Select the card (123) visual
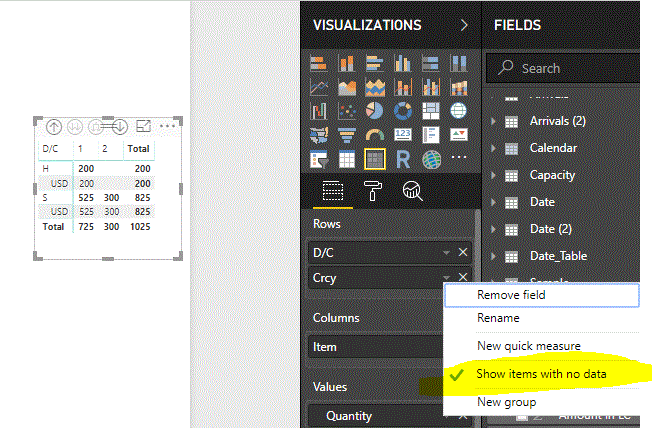 point(403,135)
